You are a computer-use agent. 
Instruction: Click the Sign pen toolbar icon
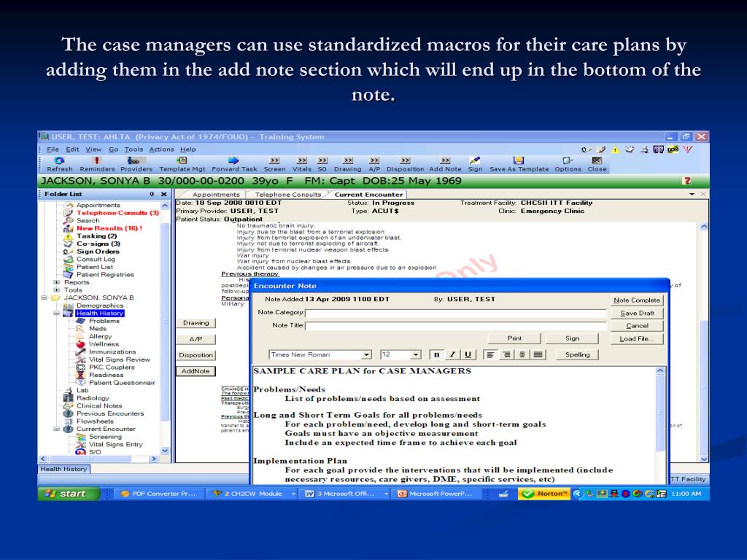tap(475, 164)
